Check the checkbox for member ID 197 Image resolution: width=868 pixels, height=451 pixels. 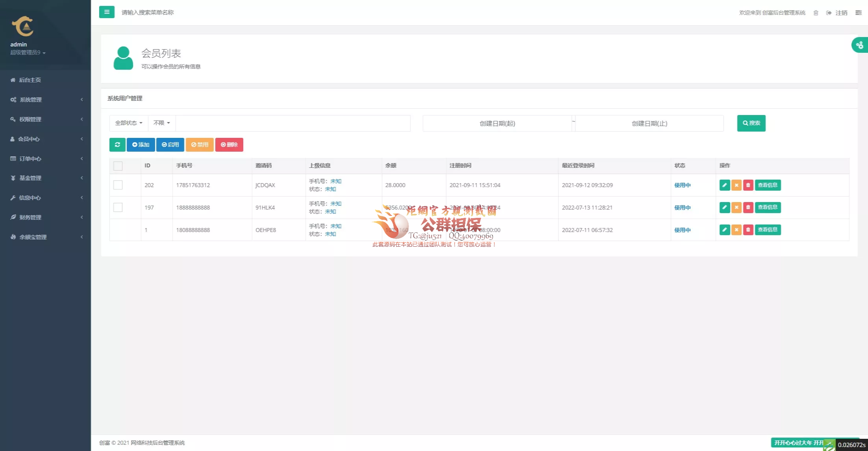(x=118, y=208)
